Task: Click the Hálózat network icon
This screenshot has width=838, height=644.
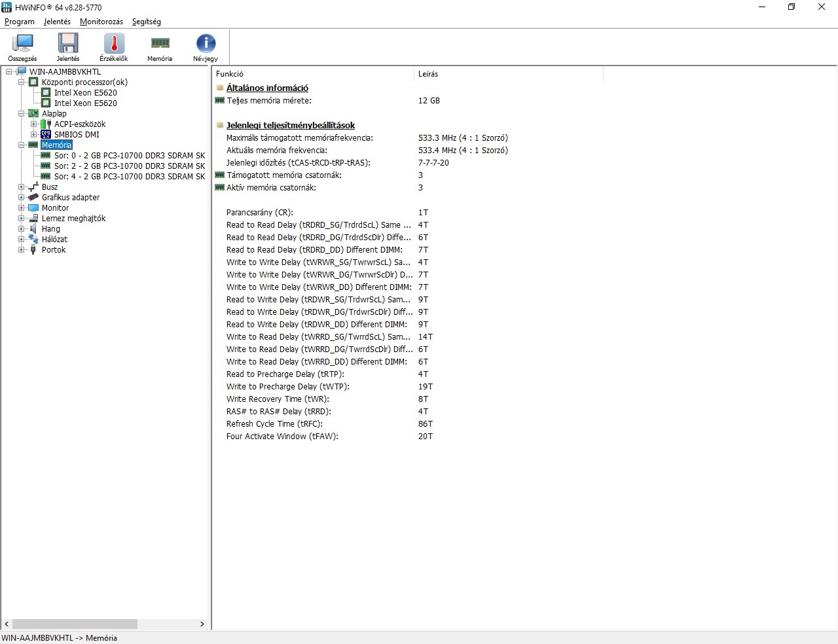Action: [33, 239]
